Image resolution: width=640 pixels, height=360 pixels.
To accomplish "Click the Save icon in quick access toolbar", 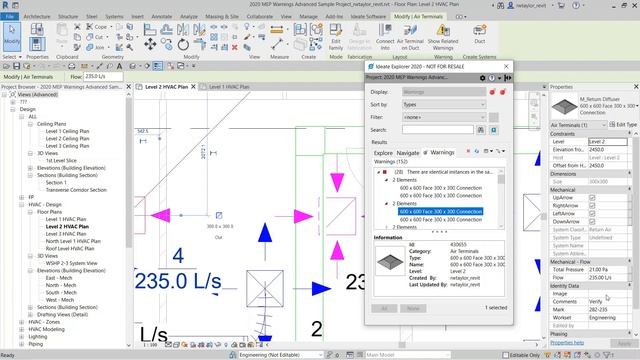I will coord(16,66).
